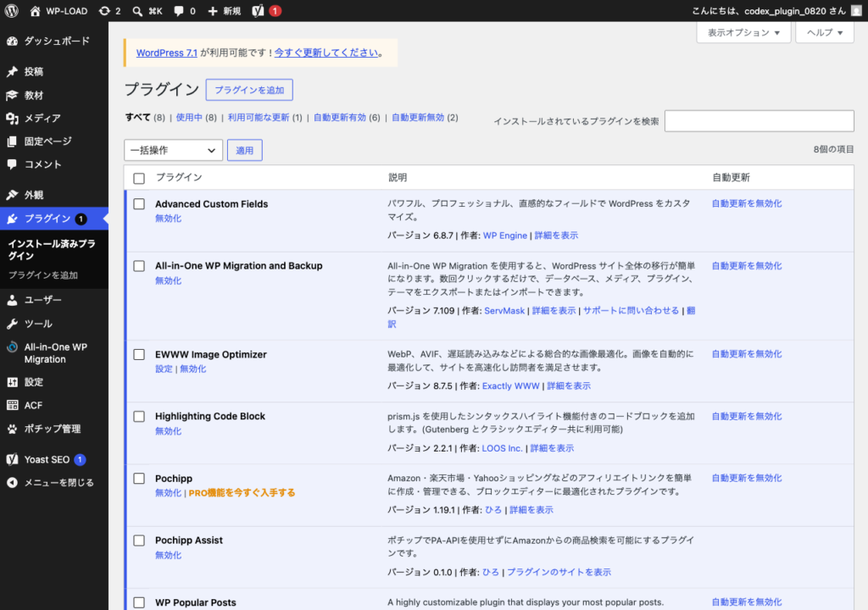Click the All-in-One WP Migration sidebar icon
Screen dimensions: 868x610
12,347
